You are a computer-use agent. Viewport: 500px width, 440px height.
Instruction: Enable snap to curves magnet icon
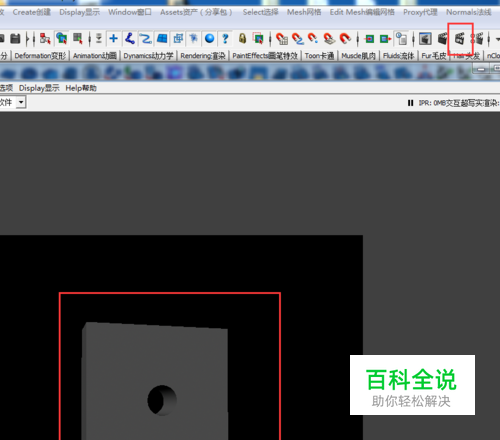pyautogui.click(x=298, y=39)
